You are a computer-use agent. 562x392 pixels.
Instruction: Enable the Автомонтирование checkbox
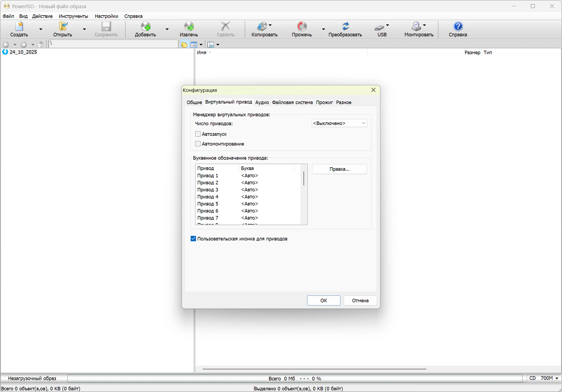[x=198, y=144]
